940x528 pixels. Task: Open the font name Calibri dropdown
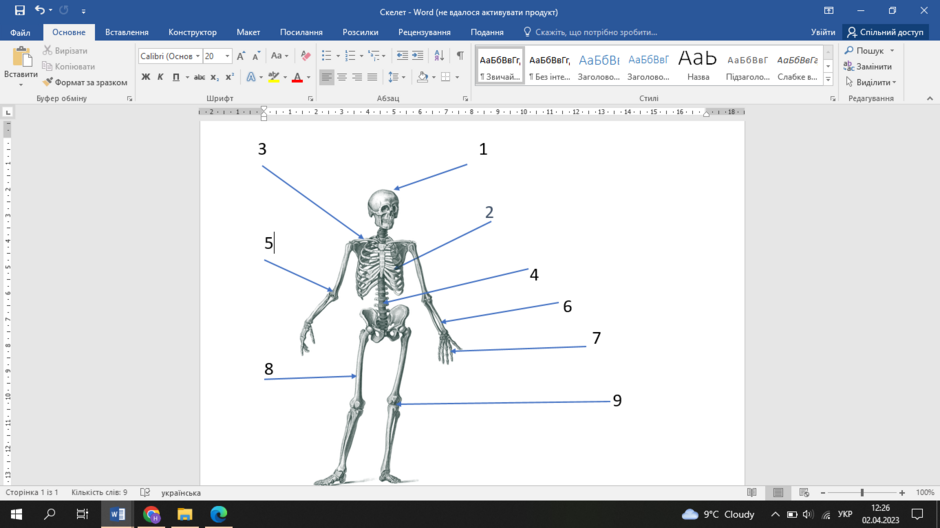tap(198, 56)
